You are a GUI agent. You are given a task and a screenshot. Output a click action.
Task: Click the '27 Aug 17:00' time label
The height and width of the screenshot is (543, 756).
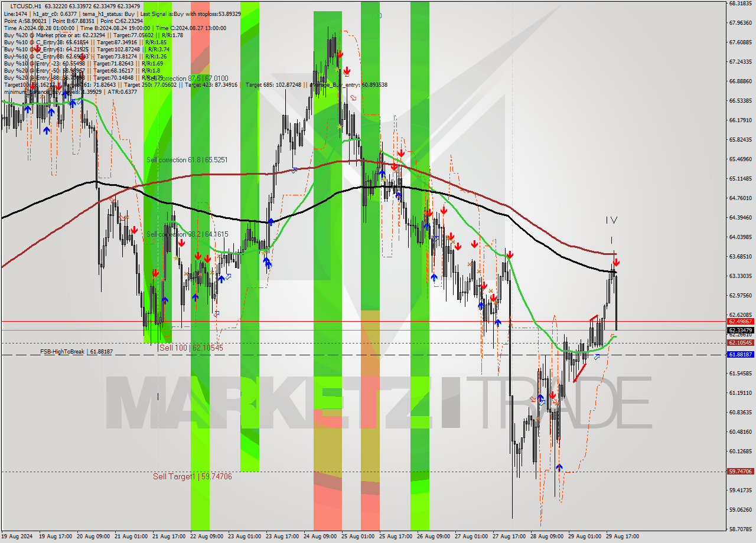click(x=509, y=537)
